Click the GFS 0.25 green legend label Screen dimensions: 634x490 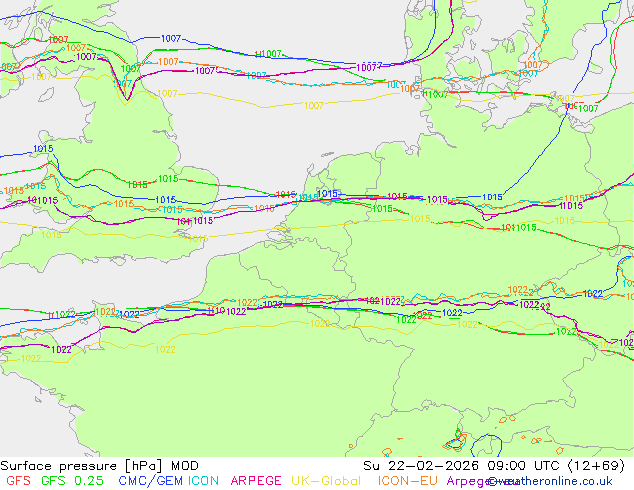pos(72,481)
